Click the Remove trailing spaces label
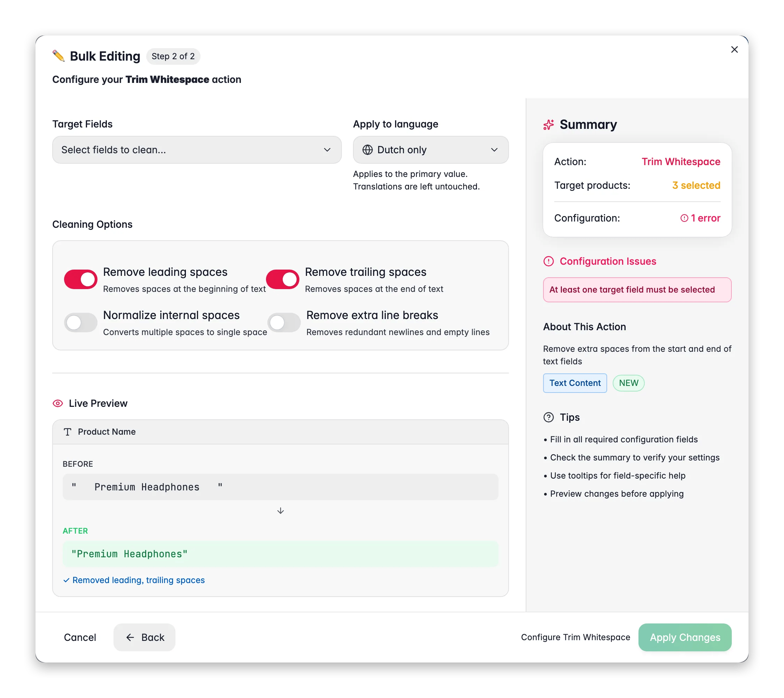 366,272
